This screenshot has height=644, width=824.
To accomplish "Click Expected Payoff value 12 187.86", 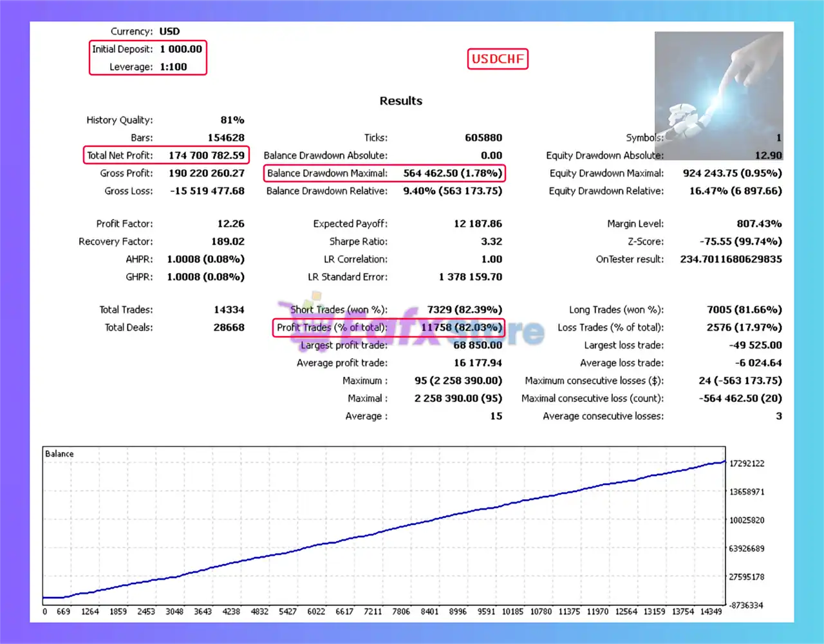I will tap(478, 223).
